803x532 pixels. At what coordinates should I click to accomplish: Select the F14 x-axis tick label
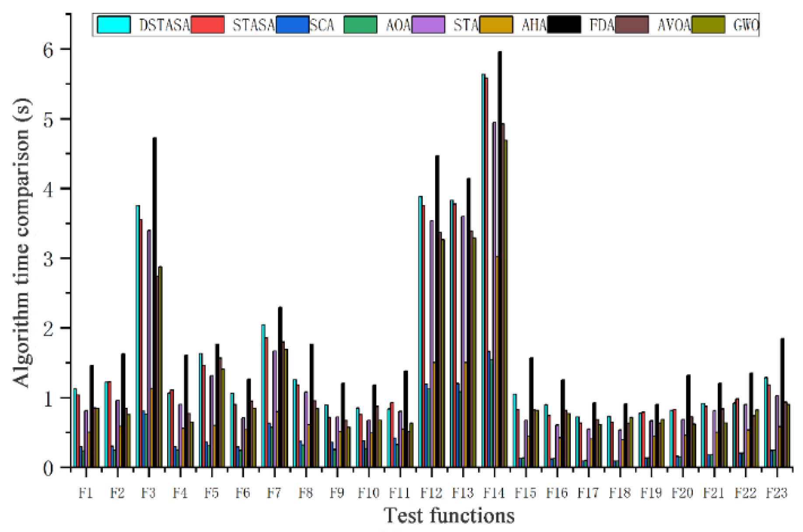click(494, 493)
